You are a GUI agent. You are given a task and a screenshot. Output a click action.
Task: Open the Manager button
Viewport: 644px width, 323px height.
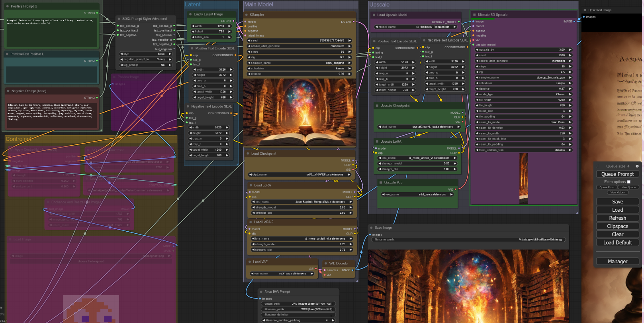pyautogui.click(x=617, y=262)
